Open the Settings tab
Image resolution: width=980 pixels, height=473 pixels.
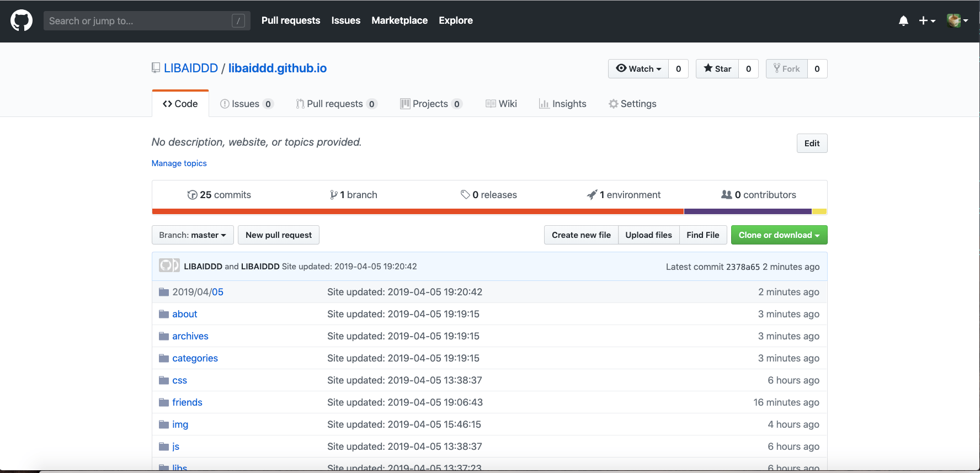click(632, 104)
